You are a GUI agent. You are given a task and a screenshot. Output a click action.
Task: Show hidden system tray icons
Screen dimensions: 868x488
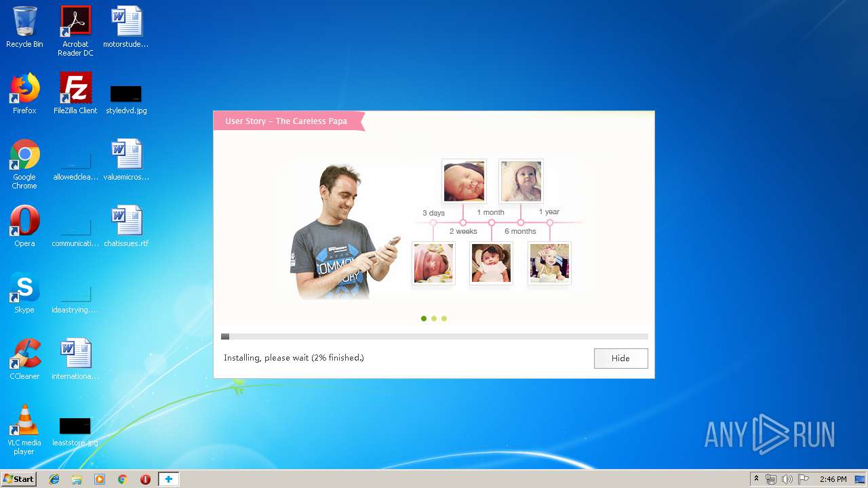(756, 479)
